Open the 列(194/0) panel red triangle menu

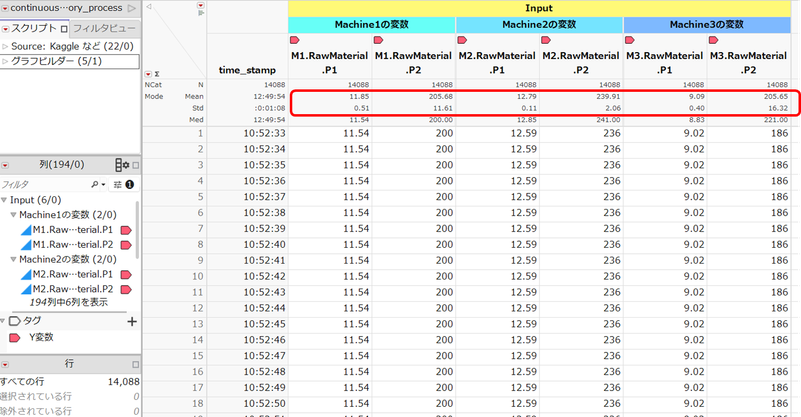(x=5, y=166)
